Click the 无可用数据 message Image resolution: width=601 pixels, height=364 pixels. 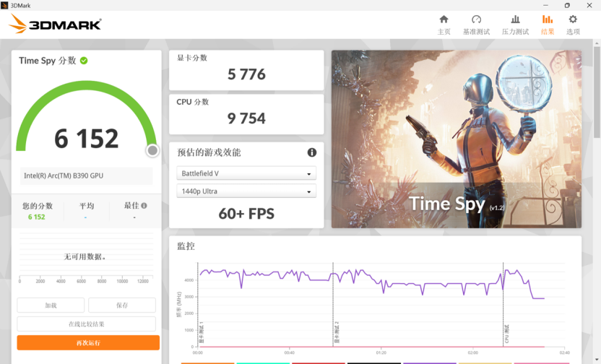point(85,256)
